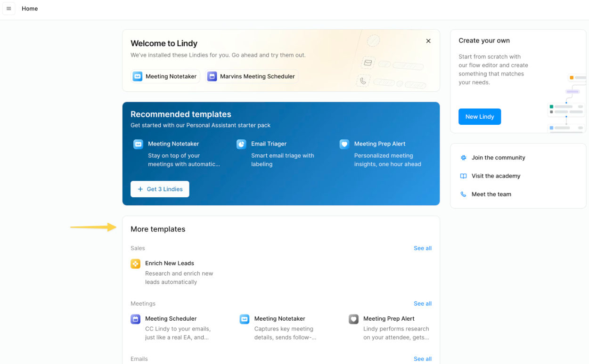Click Meeting Prep Alert heart icon in Recommended

[x=344, y=144]
